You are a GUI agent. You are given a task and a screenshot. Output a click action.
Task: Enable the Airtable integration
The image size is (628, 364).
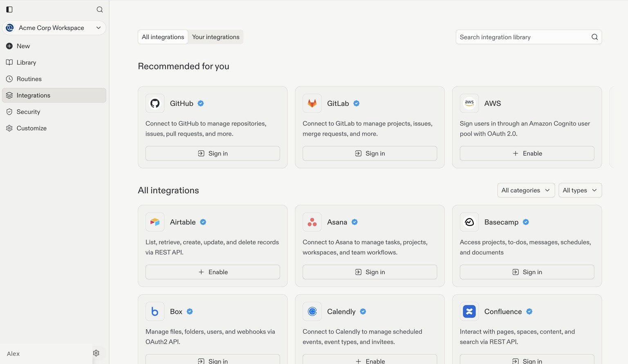coord(213,272)
